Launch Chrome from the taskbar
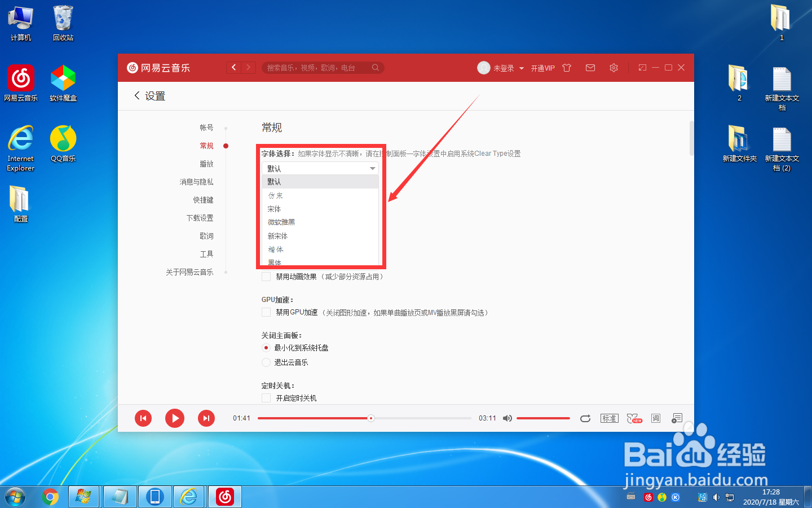The height and width of the screenshot is (508, 812). pyautogui.click(x=50, y=497)
